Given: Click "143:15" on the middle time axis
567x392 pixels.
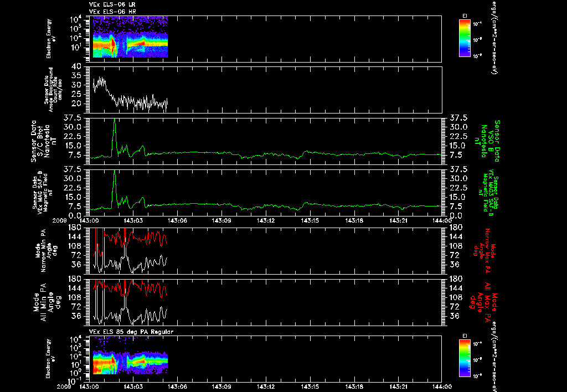Looking at the screenshot, I should point(310,220).
